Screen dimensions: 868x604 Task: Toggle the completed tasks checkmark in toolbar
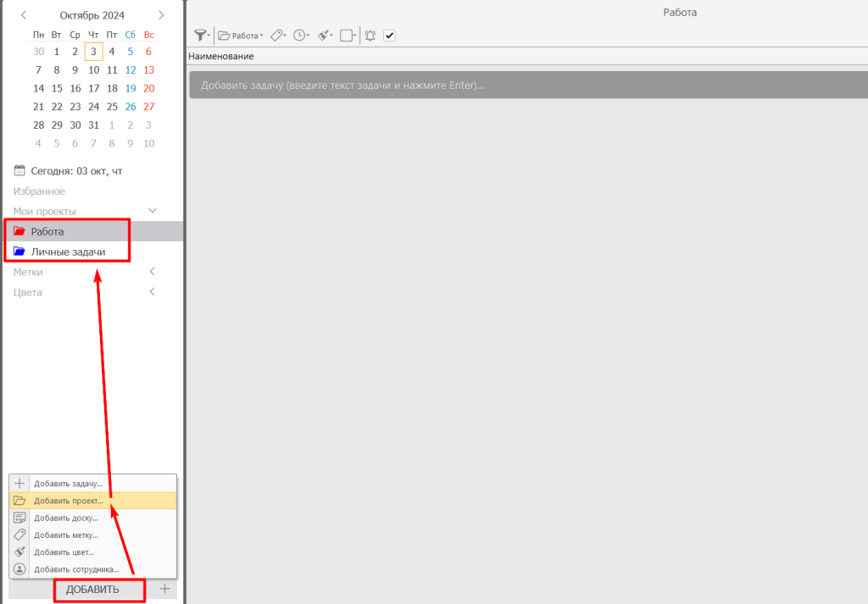(x=390, y=36)
